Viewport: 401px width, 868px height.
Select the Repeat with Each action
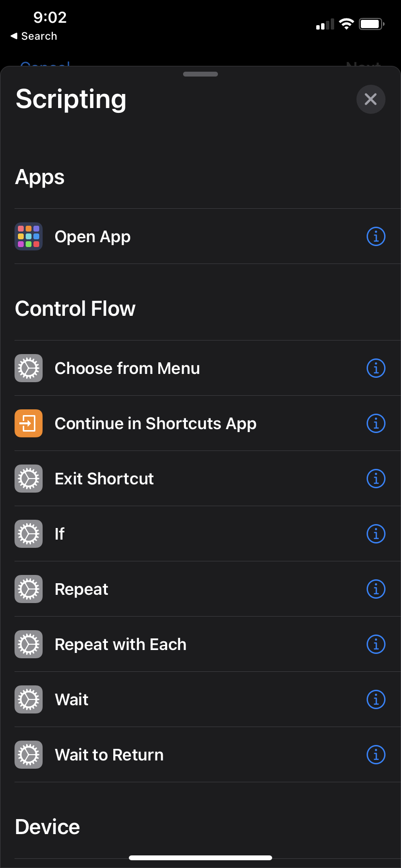[x=121, y=644]
